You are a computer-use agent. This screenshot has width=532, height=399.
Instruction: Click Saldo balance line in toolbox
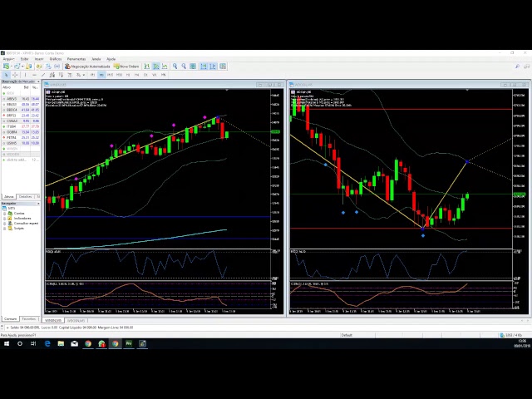point(71,328)
